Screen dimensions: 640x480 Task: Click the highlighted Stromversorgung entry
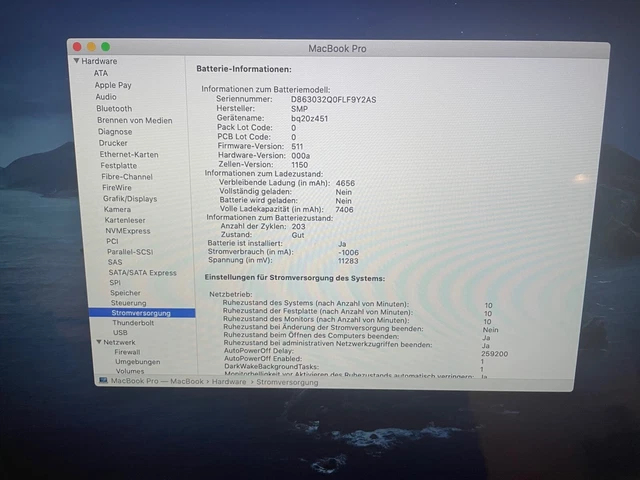[142, 313]
